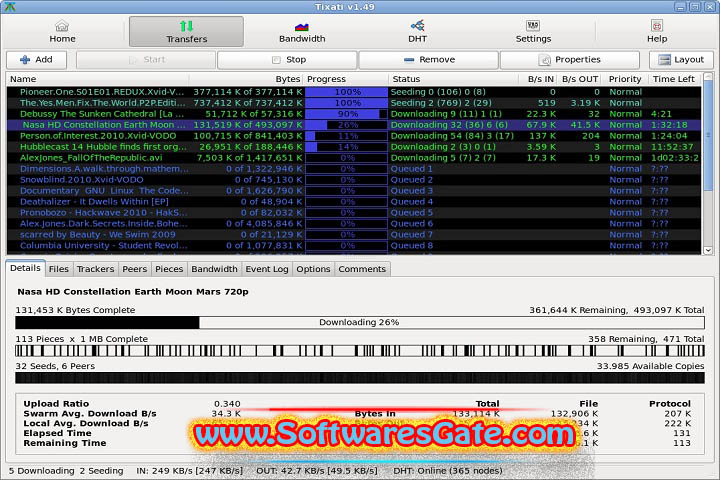720x480 pixels.
Task: Add a new transfer
Action: pos(36,60)
